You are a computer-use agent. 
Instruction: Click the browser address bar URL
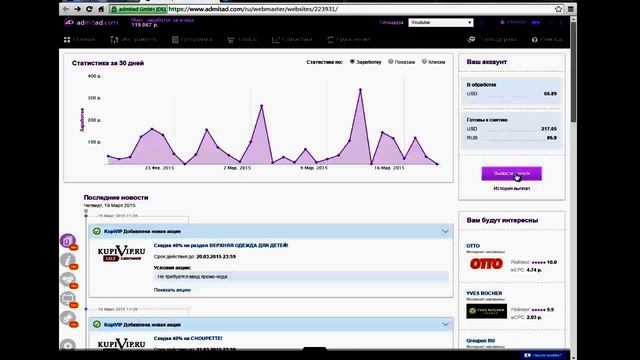pyautogui.click(x=253, y=9)
